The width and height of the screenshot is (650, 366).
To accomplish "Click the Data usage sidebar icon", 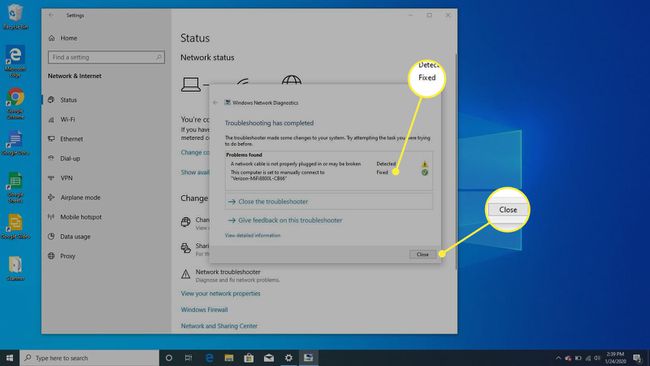I will pos(51,236).
